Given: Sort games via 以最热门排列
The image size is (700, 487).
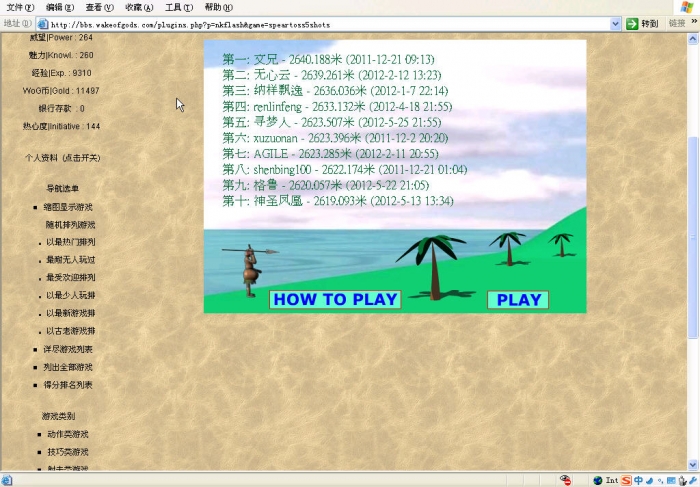Looking at the screenshot, I should [71, 242].
